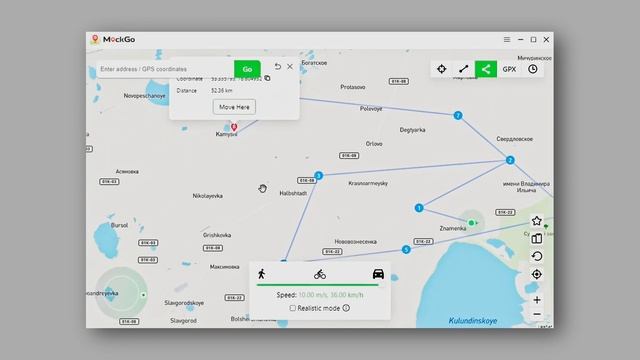Click the Distance value 52.36 km
Viewport: 640px width, 360px height.
click(x=222, y=91)
